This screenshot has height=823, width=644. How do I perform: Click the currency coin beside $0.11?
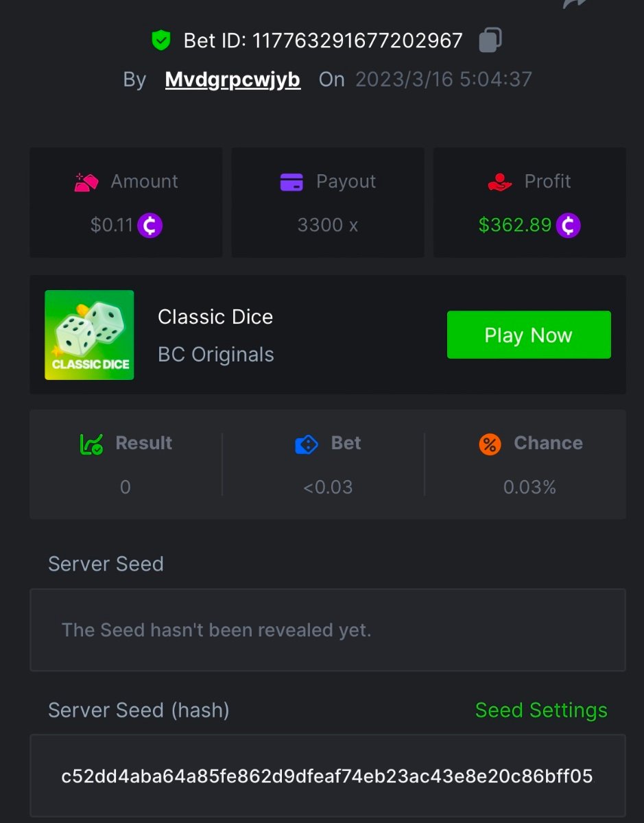tap(150, 225)
